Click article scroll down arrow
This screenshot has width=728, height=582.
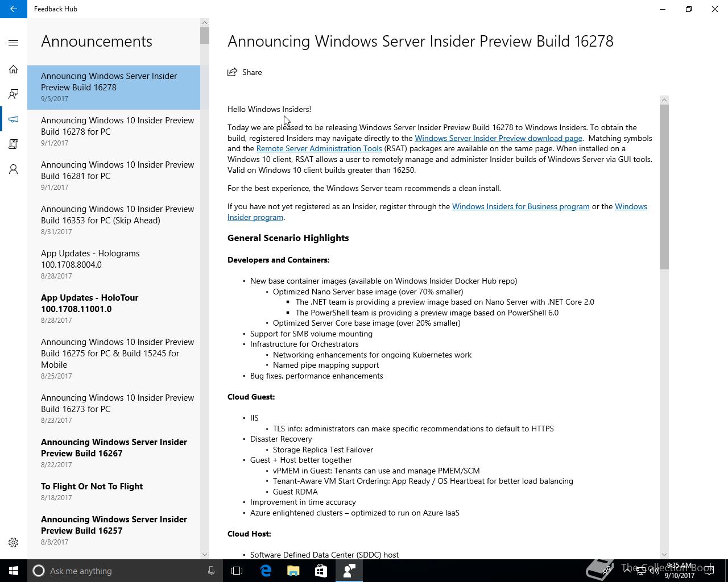[664, 555]
